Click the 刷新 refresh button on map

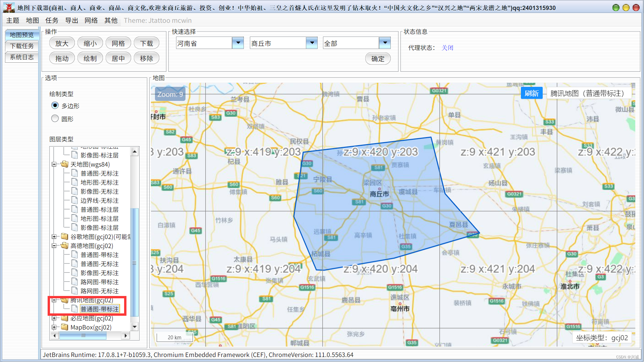point(531,93)
